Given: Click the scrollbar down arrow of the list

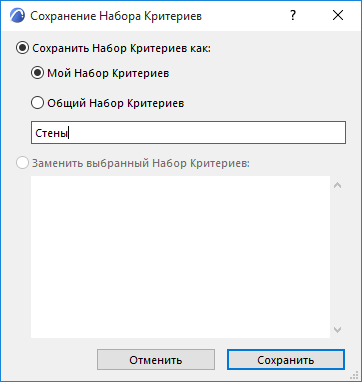Looking at the screenshot, I should click(338, 330).
